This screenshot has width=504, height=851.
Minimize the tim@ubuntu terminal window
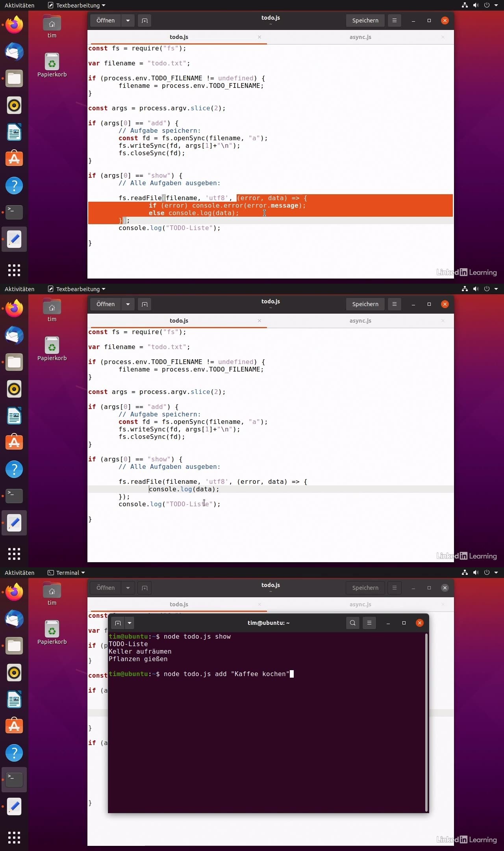[x=388, y=623]
